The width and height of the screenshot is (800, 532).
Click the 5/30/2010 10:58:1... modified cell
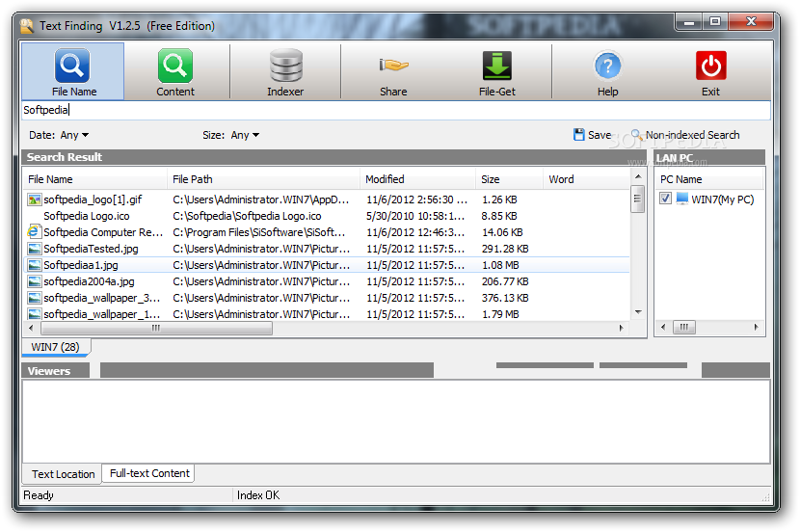pos(415,216)
